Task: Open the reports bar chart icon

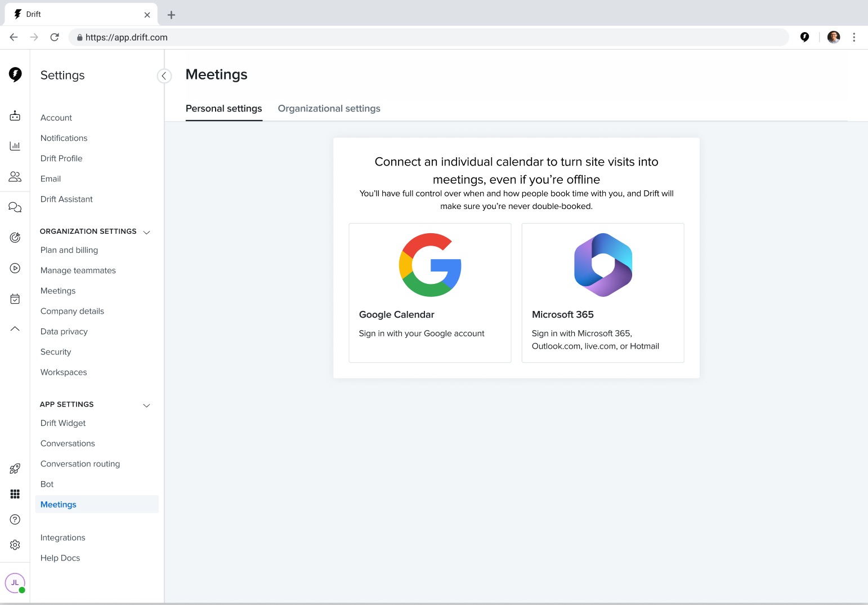Action: [15, 146]
